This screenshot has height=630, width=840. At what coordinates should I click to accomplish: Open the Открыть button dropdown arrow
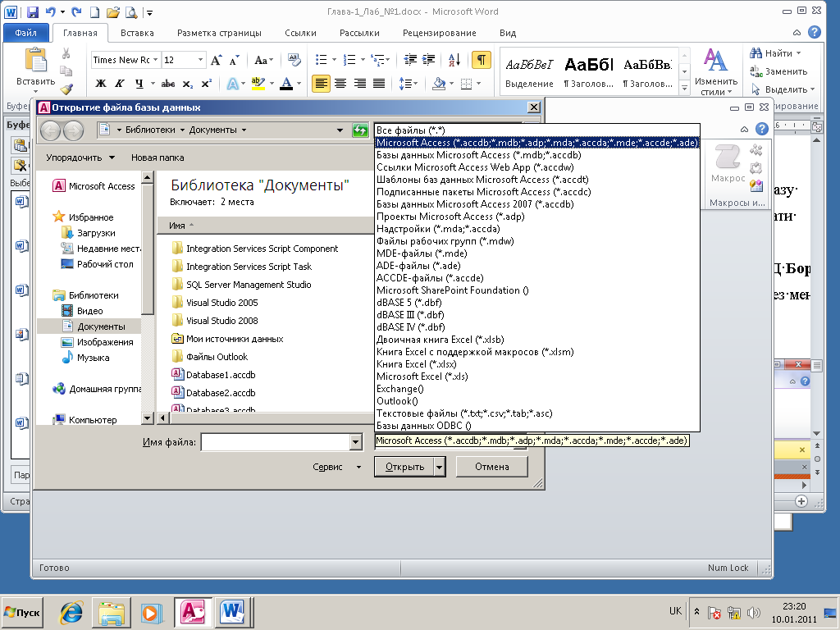point(440,467)
